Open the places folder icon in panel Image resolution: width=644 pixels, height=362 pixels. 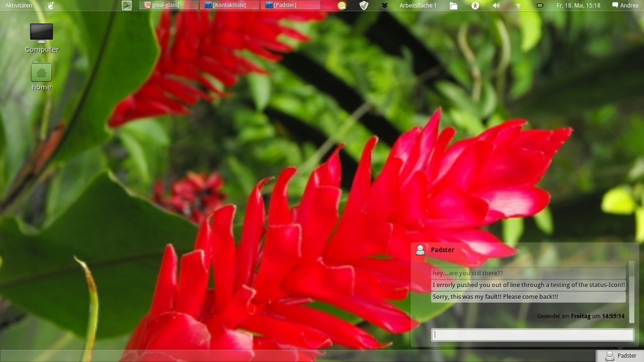tap(454, 6)
